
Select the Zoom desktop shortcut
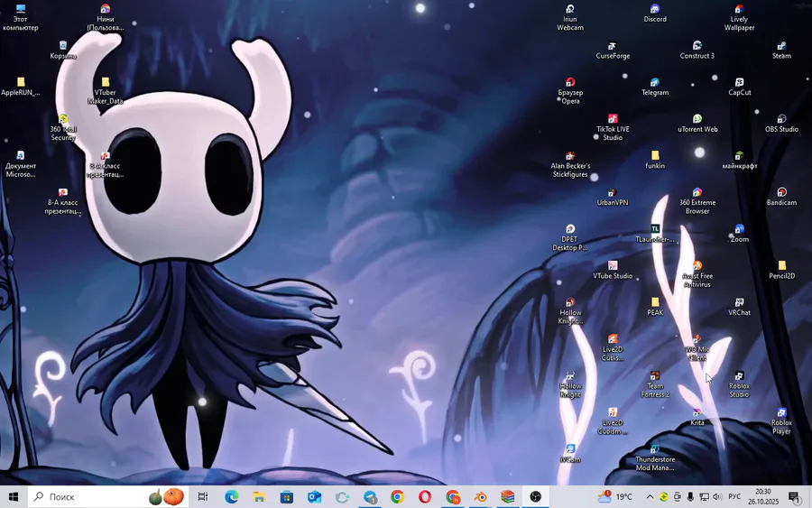click(740, 234)
